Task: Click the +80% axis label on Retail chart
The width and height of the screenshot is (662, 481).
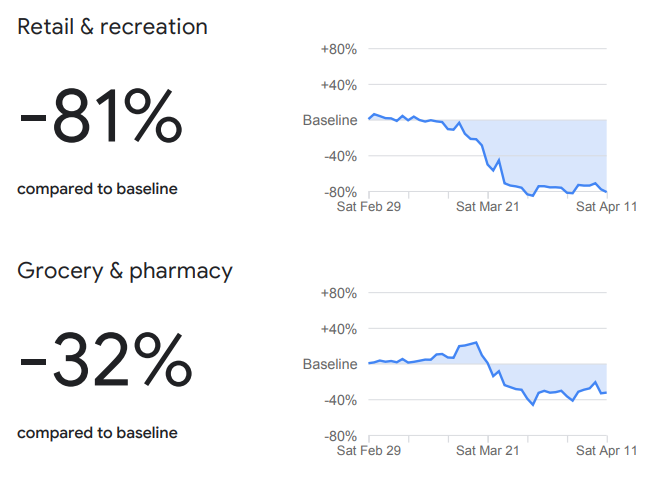Action: click(x=338, y=49)
